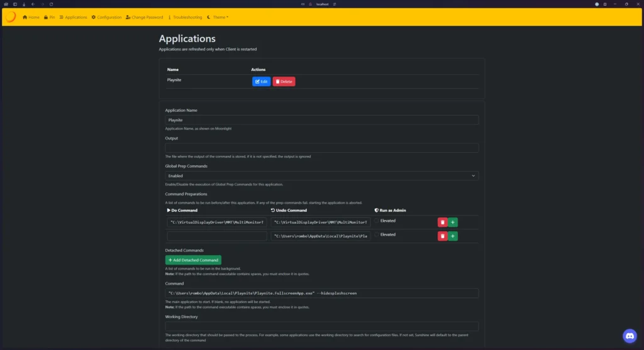Click the Output file input field
This screenshot has width=644, height=350.
[321, 148]
